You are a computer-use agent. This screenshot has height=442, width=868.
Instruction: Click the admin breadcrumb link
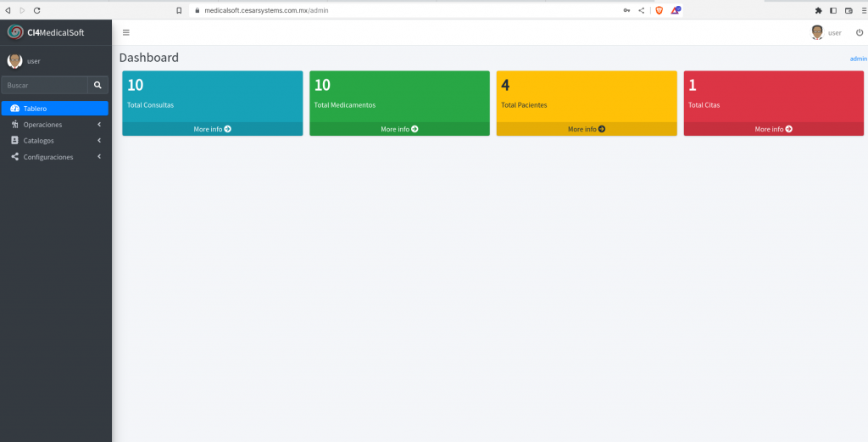click(858, 59)
